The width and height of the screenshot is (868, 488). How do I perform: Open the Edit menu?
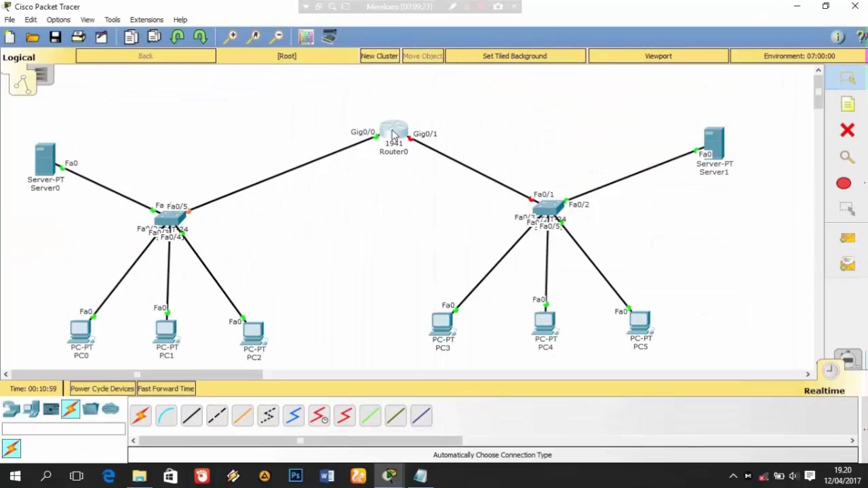pos(31,20)
